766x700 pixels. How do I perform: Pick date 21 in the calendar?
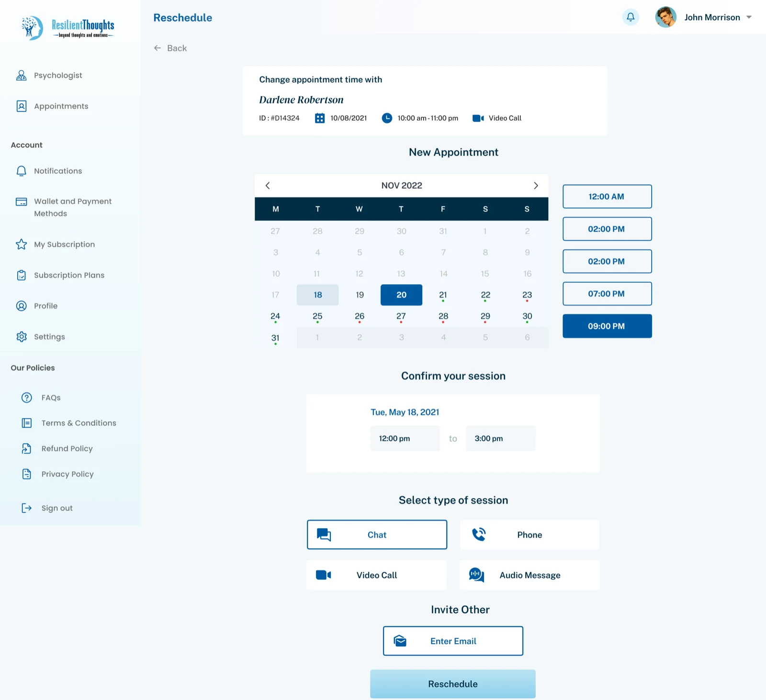(443, 295)
